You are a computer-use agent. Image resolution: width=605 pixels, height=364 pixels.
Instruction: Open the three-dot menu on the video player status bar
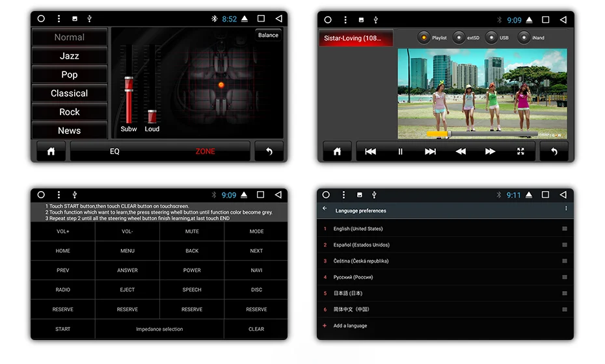pyautogui.click(x=345, y=19)
